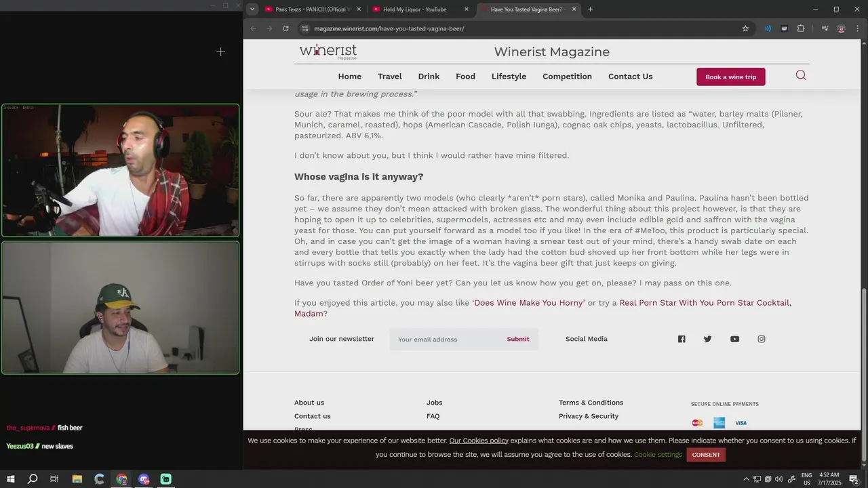
Task: Open Our Cookies policy link
Action: point(479,441)
